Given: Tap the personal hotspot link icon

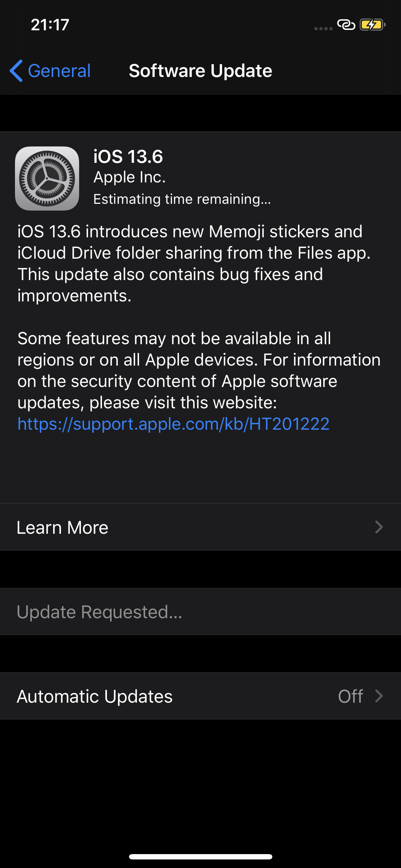Looking at the screenshot, I should coord(346,25).
